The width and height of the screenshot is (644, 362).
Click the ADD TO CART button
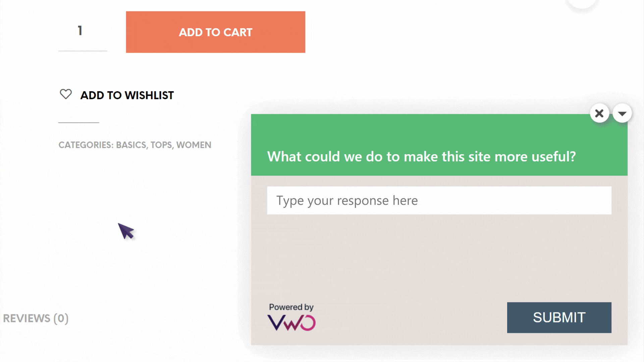215,32
